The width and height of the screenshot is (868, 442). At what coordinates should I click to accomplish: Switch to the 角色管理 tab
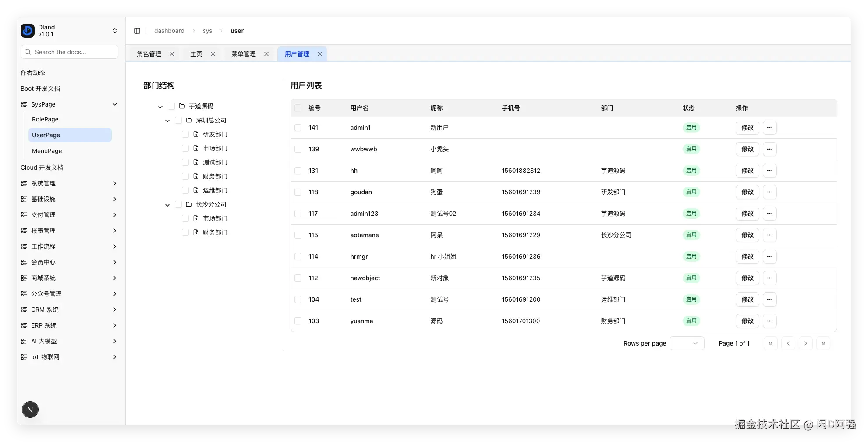pos(148,53)
